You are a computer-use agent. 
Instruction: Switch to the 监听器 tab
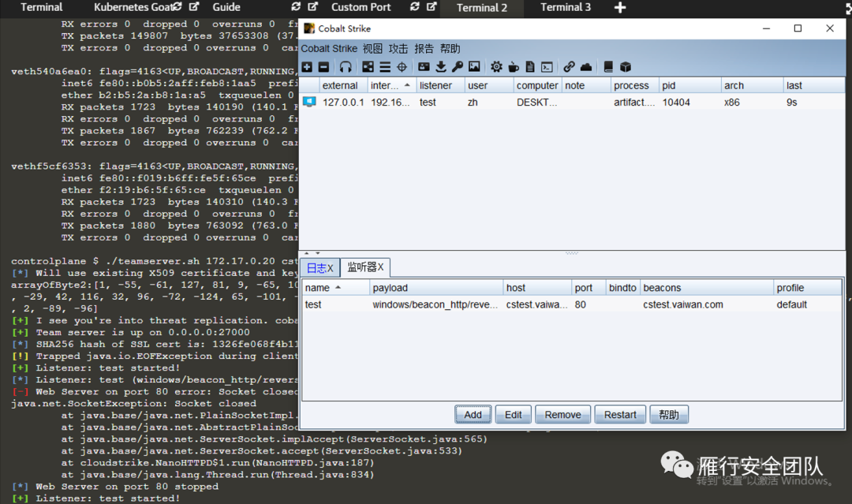[x=366, y=267]
